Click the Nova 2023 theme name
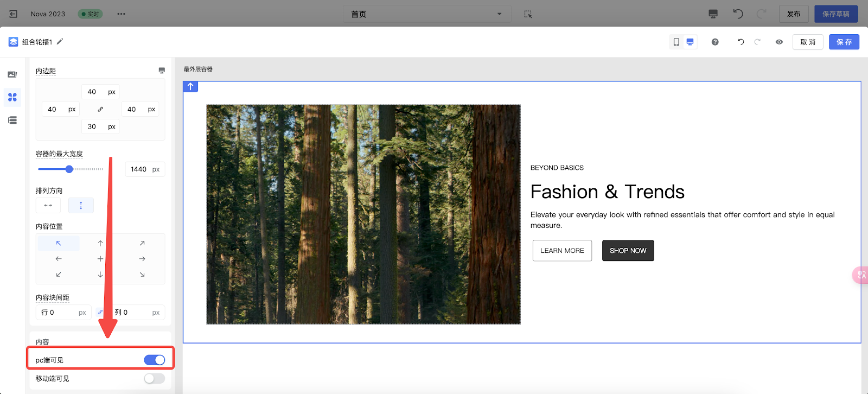Image resolution: width=868 pixels, height=394 pixels. (x=48, y=14)
